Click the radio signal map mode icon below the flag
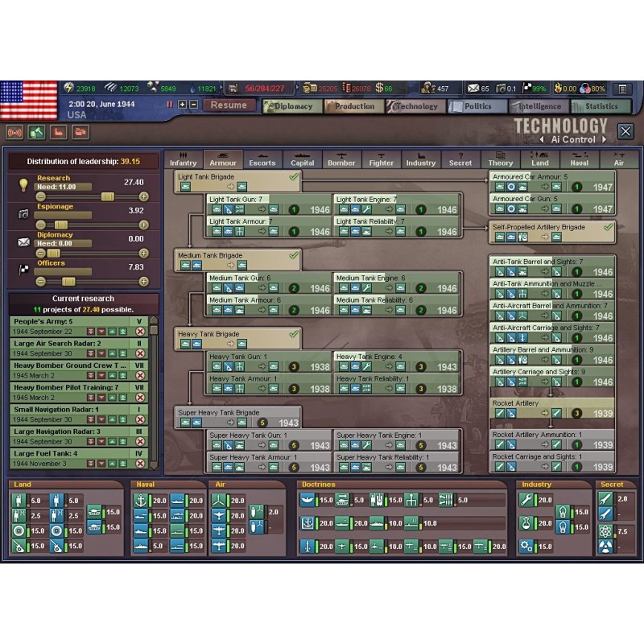This screenshot has width=644, height=644. (14, 132)
